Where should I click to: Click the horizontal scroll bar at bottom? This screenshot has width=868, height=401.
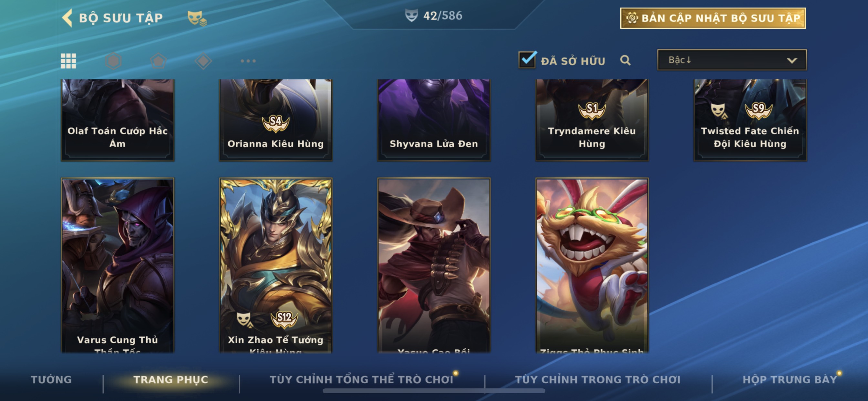[x=434, y=391]
